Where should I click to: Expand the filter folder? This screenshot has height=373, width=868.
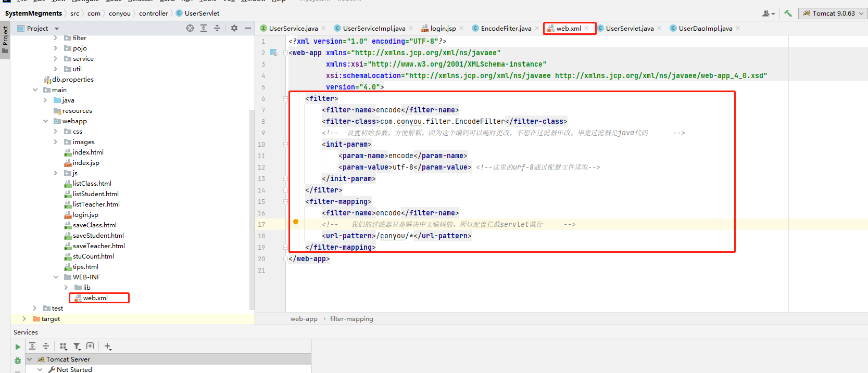(x=56, y=38)
